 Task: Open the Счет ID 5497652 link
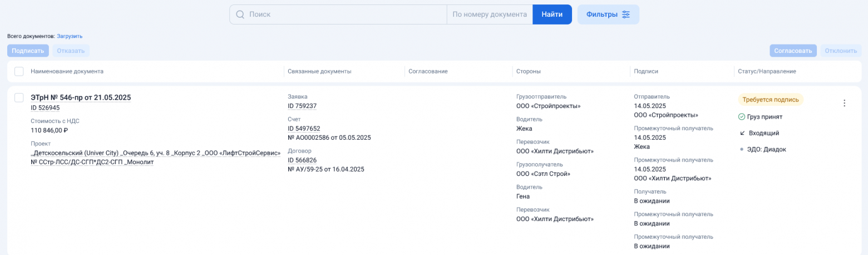(304, 128)
